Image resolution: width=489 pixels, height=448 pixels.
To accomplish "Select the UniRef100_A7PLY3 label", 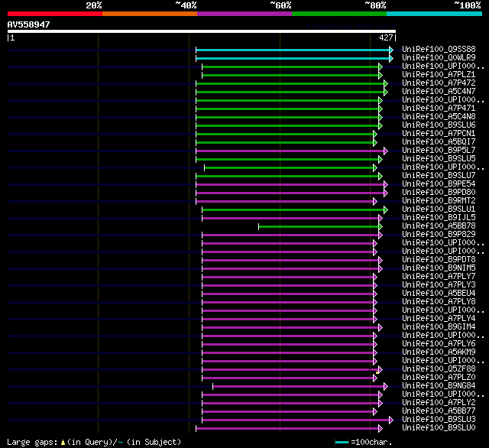I will [x=439, y=285].
